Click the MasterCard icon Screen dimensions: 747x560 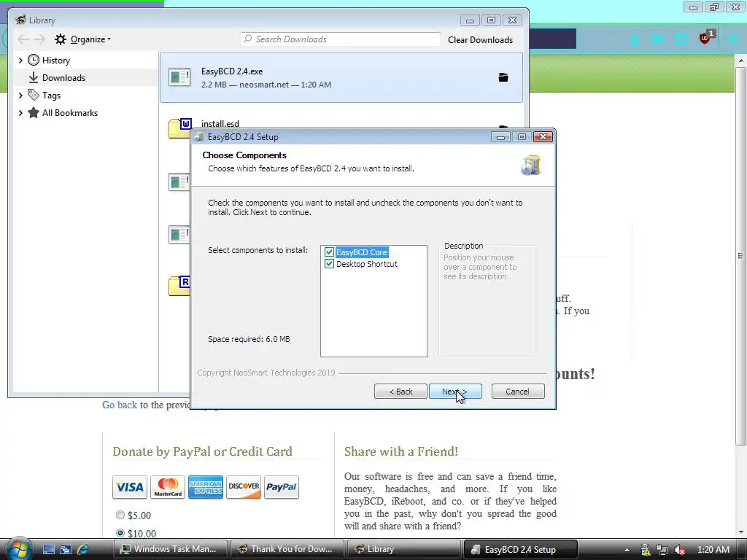tap(168, 486)
